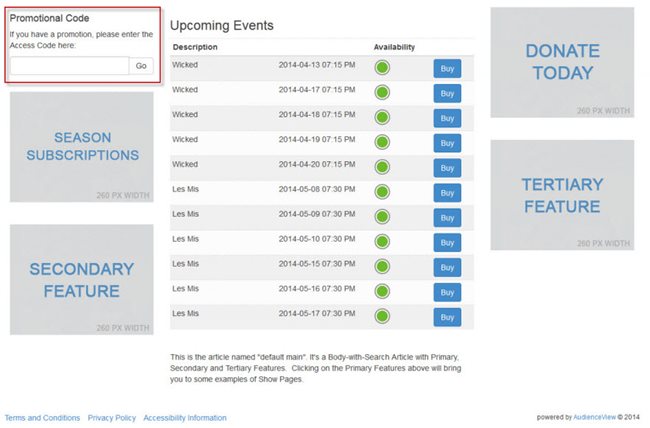The image size is (650, 428).
Task: Click the green availability icon for Les Mis 2014-05-10
Action: pos(382,241)
